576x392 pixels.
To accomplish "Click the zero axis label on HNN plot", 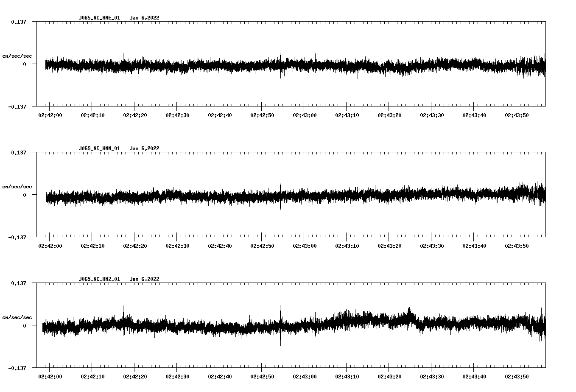I will pyautogui.click(x=25, y=195).
